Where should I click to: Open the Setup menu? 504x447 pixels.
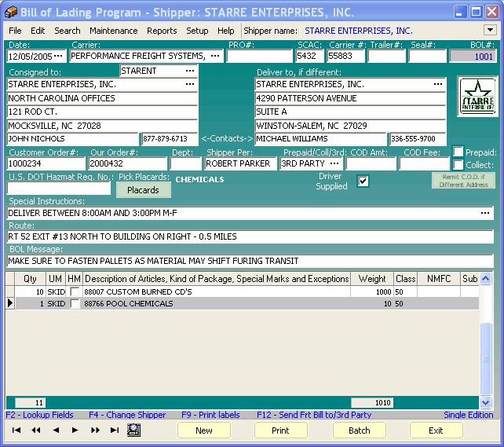tap(197, 31)
